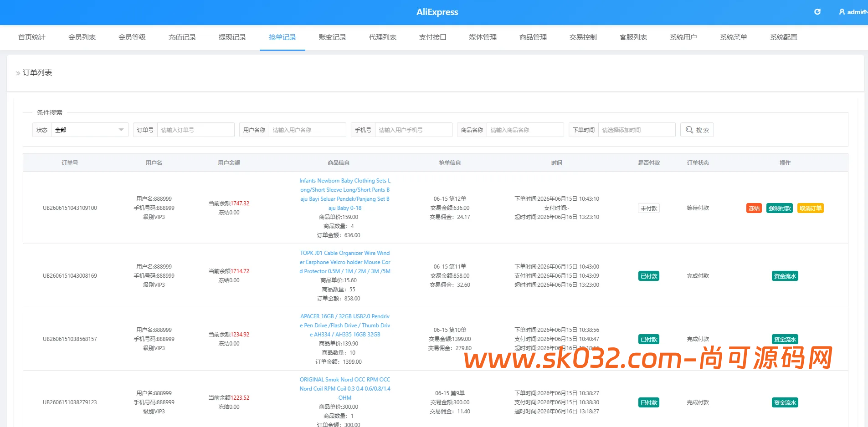Open the 首页统计 menu
Viewport: 868px width, 427px height.
tap(32, 37)
